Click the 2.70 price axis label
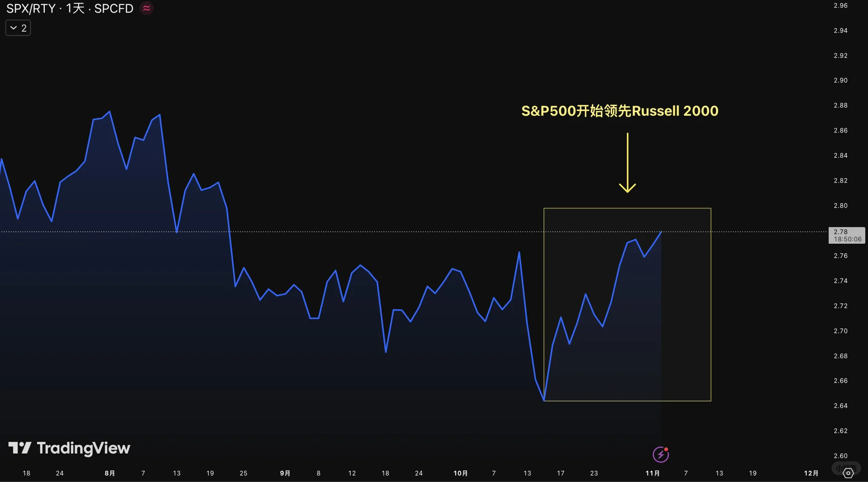 pos(840,331)
